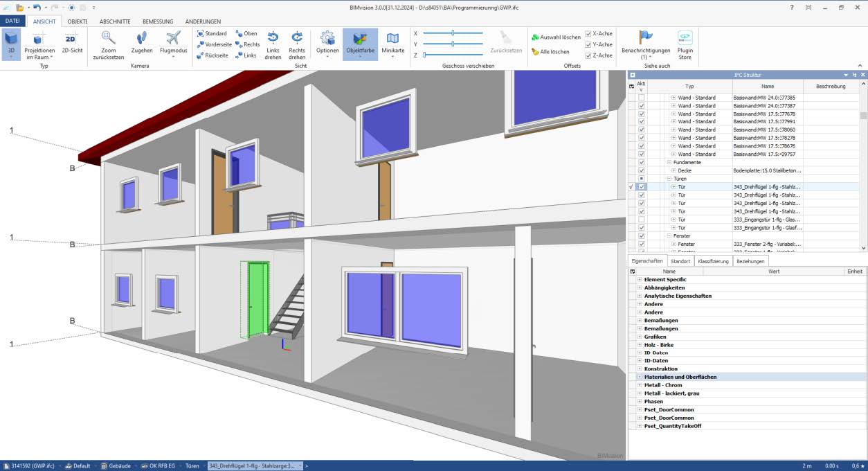Screen dimensions: 868x471
Task: Open the Standort properties tab
Action: (x=680, y=261)
